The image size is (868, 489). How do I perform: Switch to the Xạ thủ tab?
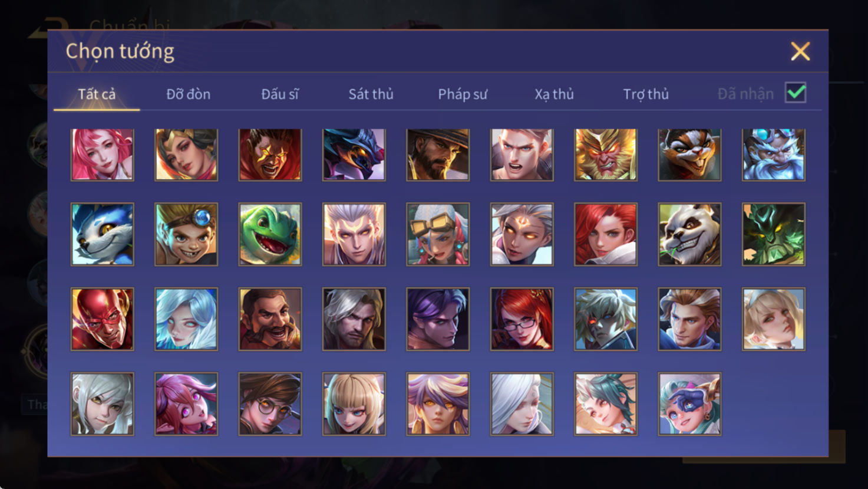554,94
